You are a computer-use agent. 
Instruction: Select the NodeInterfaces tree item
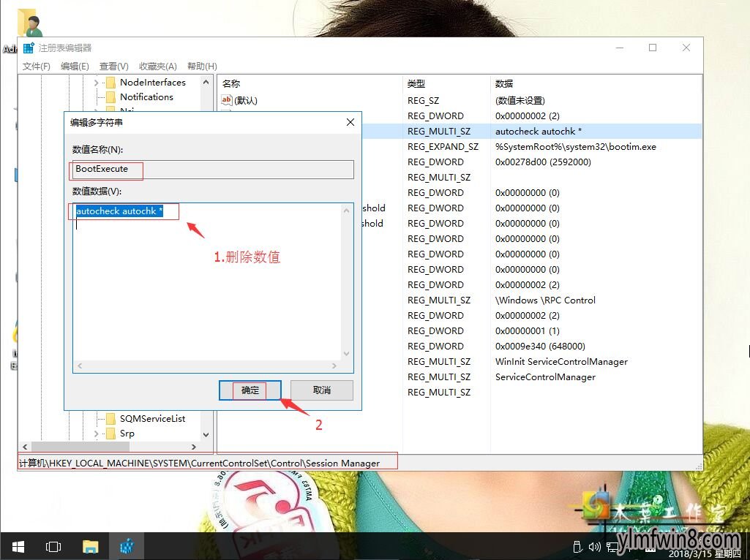click(153, 83)
